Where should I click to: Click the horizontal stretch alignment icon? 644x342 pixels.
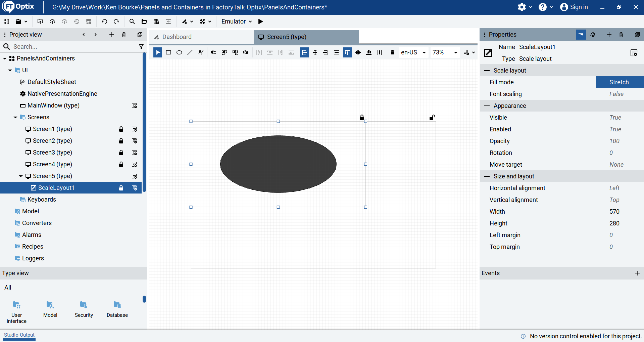click(337, 52)
